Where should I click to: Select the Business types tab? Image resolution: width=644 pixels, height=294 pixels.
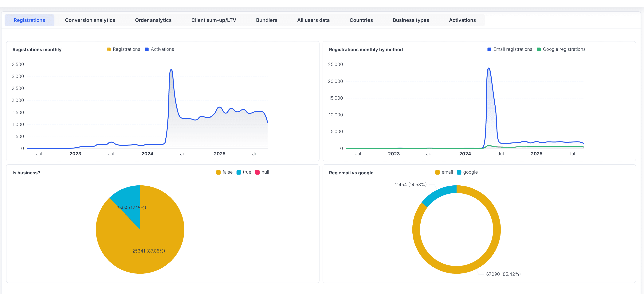click(x=411, y=20)
